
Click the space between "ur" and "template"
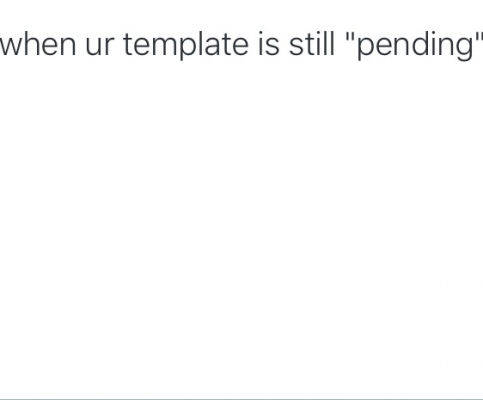(119, 47)
